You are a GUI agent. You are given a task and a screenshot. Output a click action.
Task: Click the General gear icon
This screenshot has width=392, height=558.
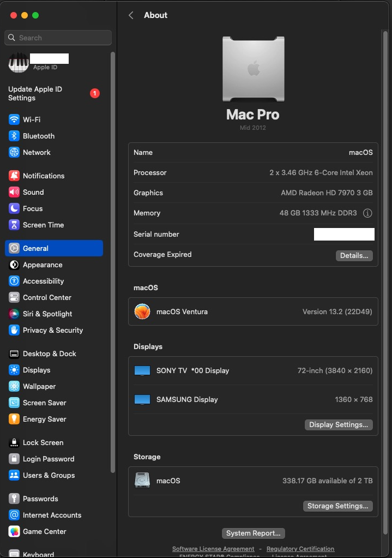click(x=14, y=248)
